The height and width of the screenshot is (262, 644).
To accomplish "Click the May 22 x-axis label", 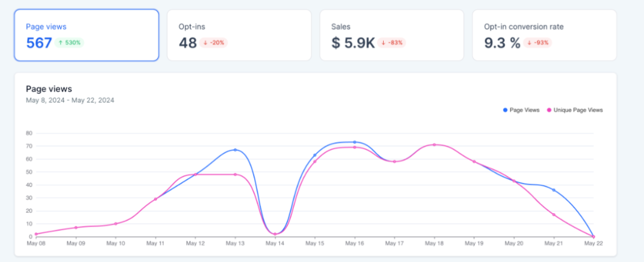I will click(593, 243).
